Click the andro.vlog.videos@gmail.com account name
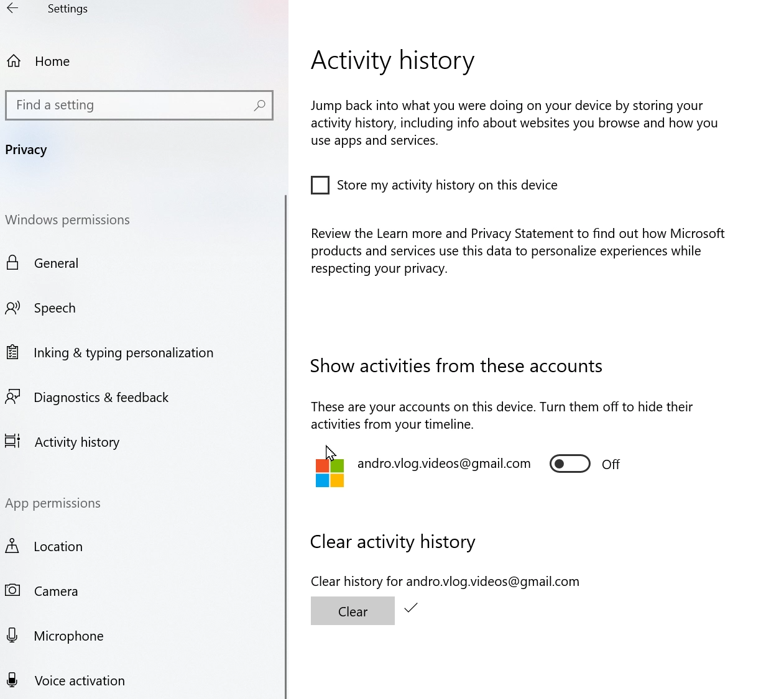784x699 pixels. tap(444, 464)
